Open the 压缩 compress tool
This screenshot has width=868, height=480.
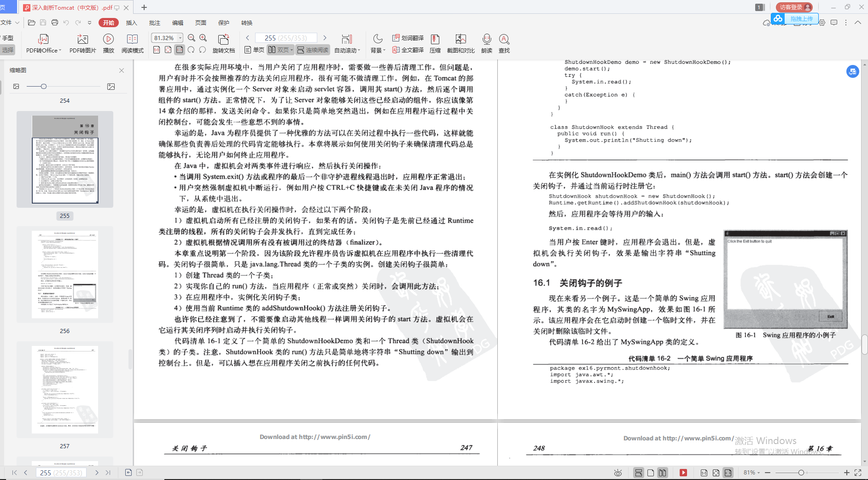tap(435, 43)
